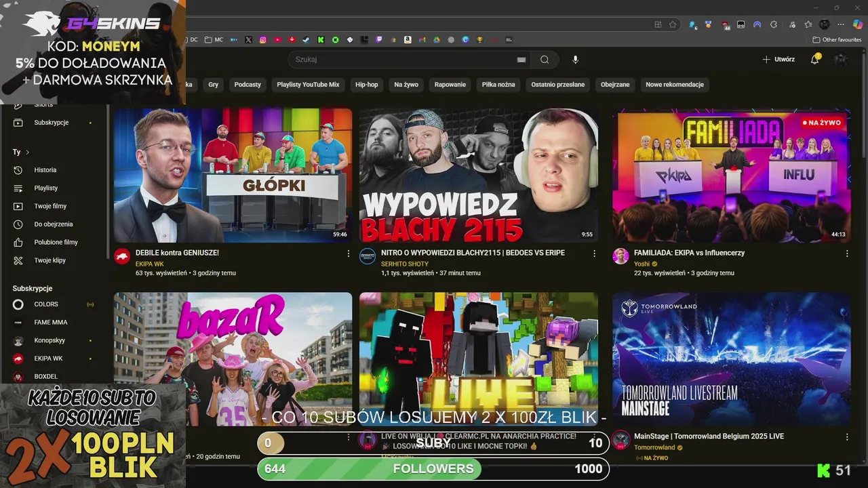Open browser settings three-dot menu
The width and height of the screenshot is (868, 488).
point(841,24)
